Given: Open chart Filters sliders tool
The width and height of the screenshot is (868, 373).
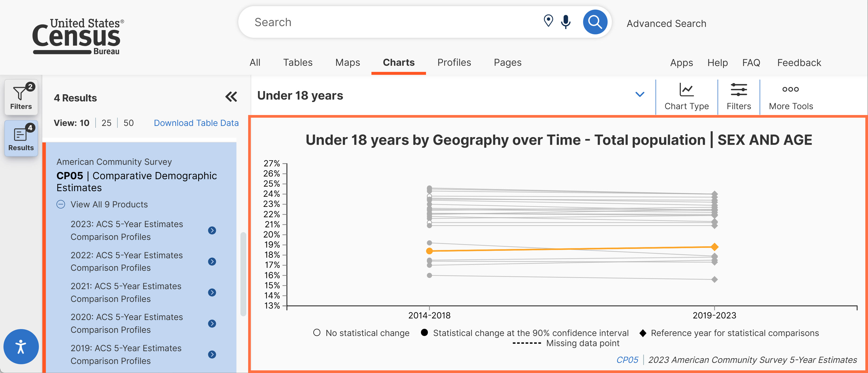Looking at the screenshot, I should (x=739, y=97).
